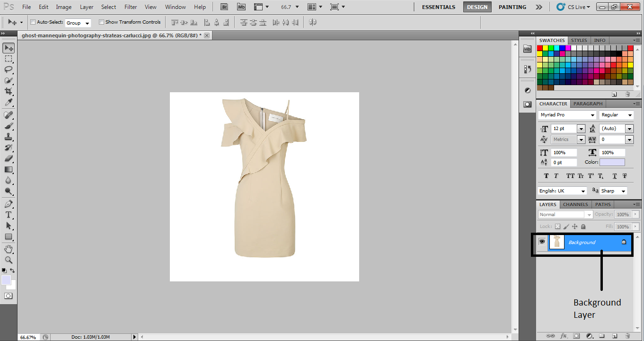The width and height of the screenshot is (644, 341).
Task: Activate the Zoom tool in toolbox
Action: tap(9, 260)
